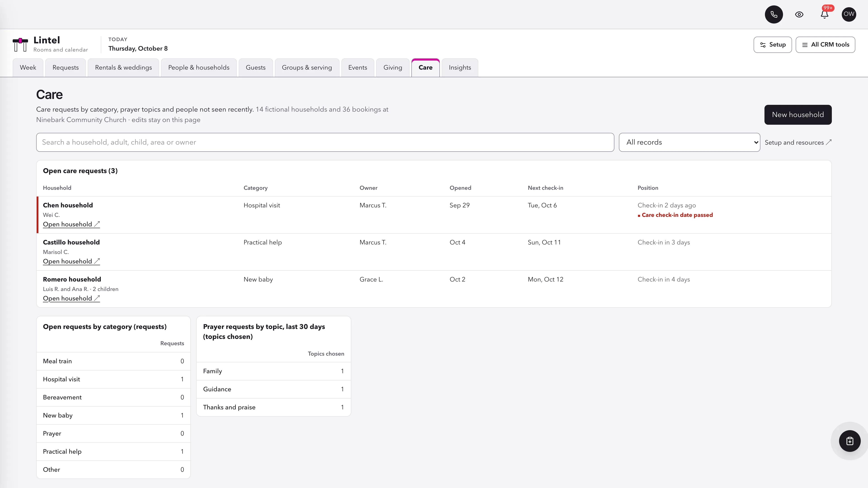Image resolution: width=868 pixels, height=488 pixels.
Task: Open the Giving tab
Action: coord(393,68)
